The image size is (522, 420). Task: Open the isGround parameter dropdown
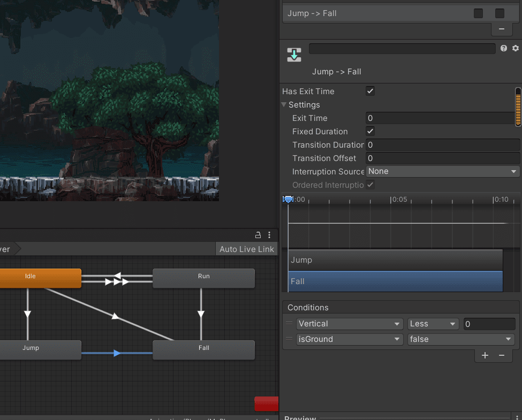pos(349,339)
